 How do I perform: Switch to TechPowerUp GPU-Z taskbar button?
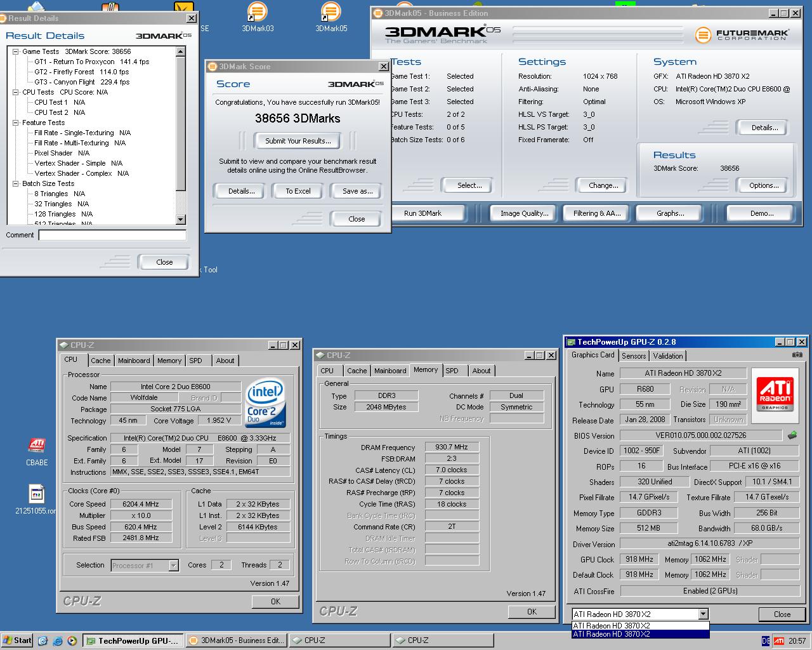point(133,640)
